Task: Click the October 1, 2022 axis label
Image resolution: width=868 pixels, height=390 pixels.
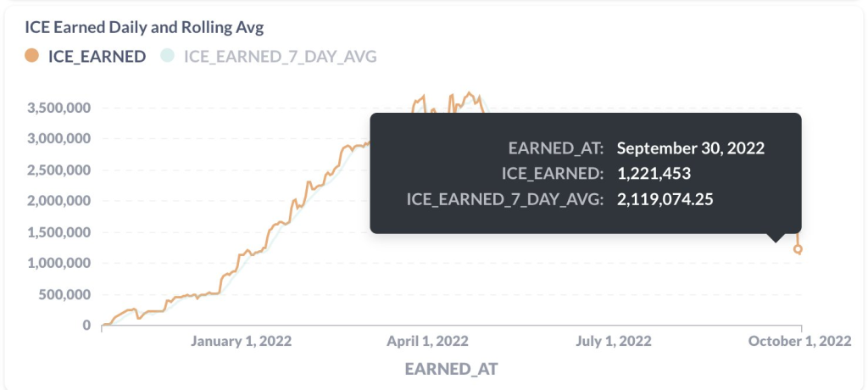Action: coord(800,341)
